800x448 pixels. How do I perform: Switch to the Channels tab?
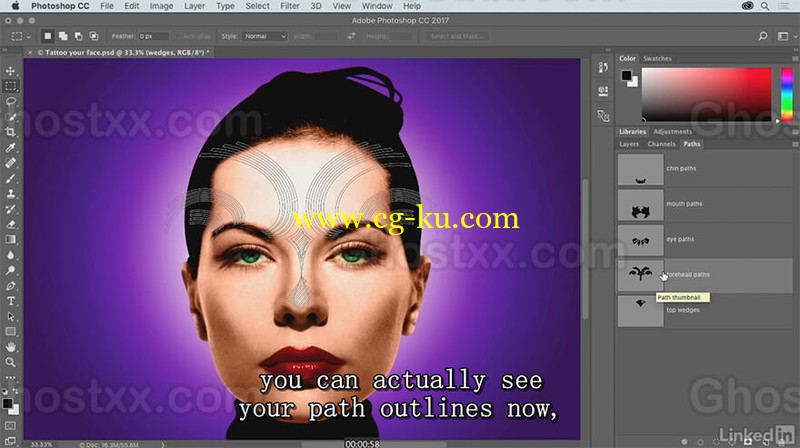click(661, 144)
